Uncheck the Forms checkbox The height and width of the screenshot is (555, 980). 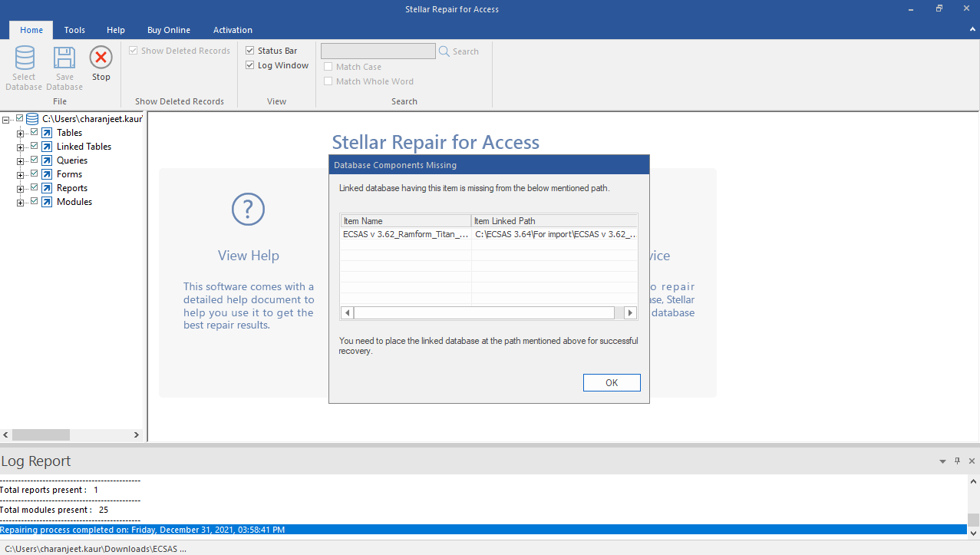coord(34,173)
